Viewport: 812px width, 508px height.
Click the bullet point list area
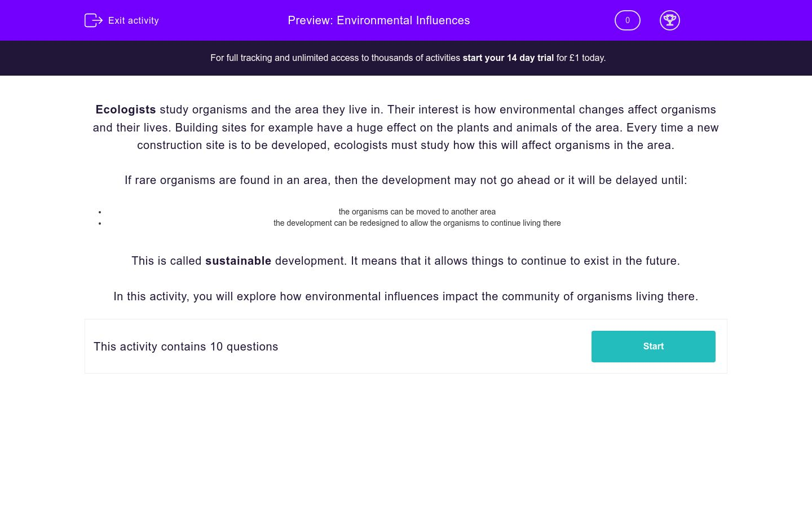pos(417,217)
